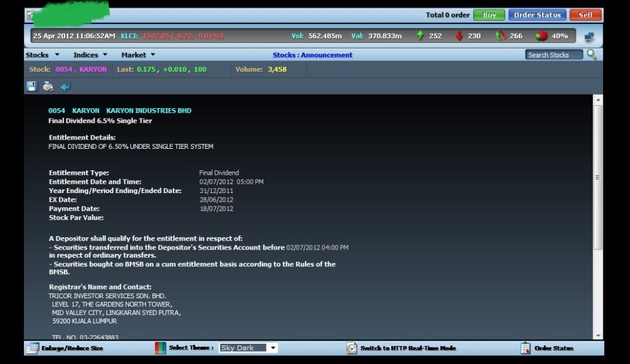This screenshot has height=364, width=630.
Task: Click the Search Stocks input field
Action: 554,55
